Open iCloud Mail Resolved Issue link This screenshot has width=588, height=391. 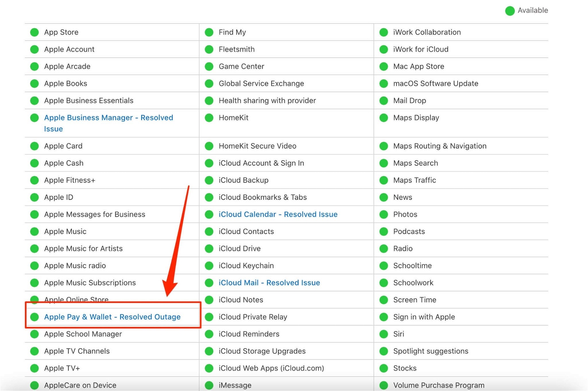pyautogui.click(x=269, y=283)
